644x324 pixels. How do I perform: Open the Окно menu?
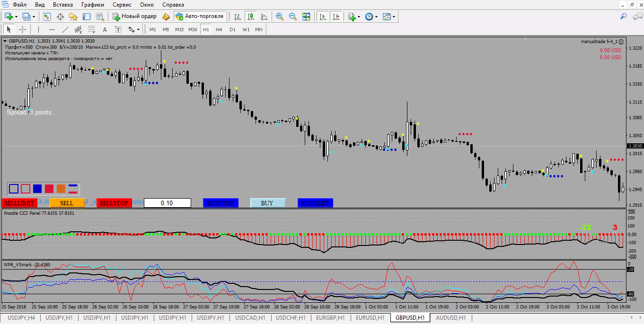pyautogui.click(x=147, y=5)
